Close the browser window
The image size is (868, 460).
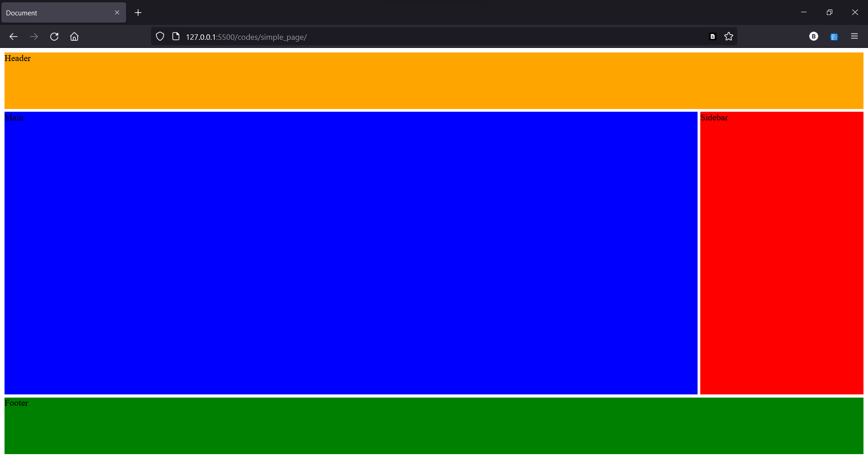pos(855,12)
